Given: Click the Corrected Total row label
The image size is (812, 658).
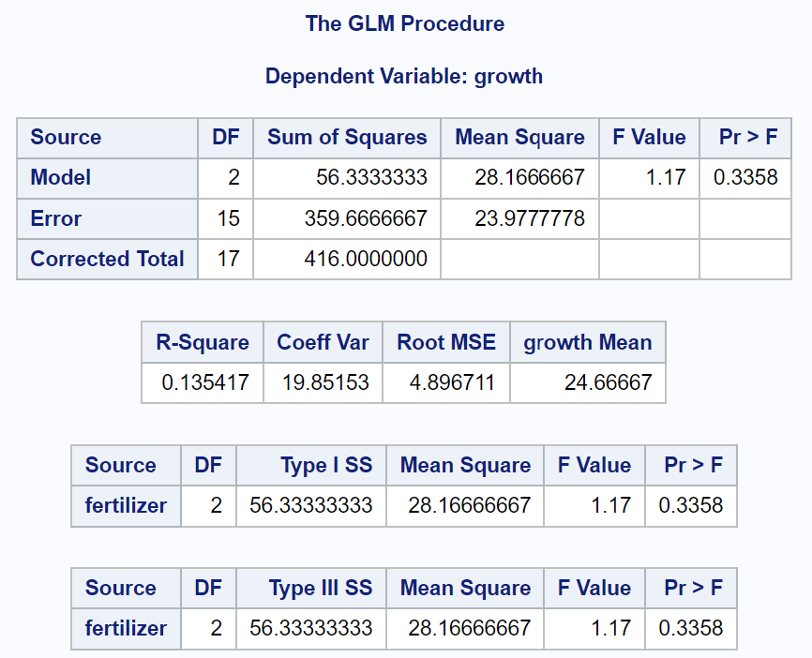Looking at the screenshot, I should point(107,259).
